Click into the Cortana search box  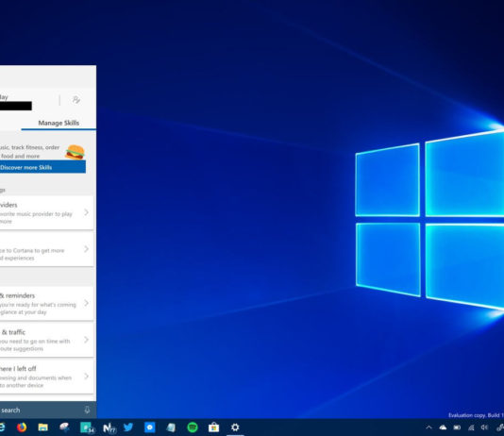[x=48, y=410]
